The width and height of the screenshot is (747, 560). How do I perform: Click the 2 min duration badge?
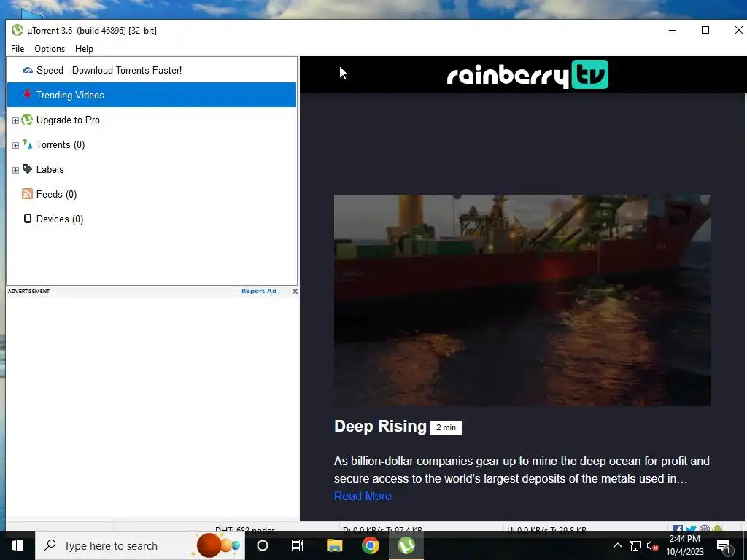(x=446, y=427)
